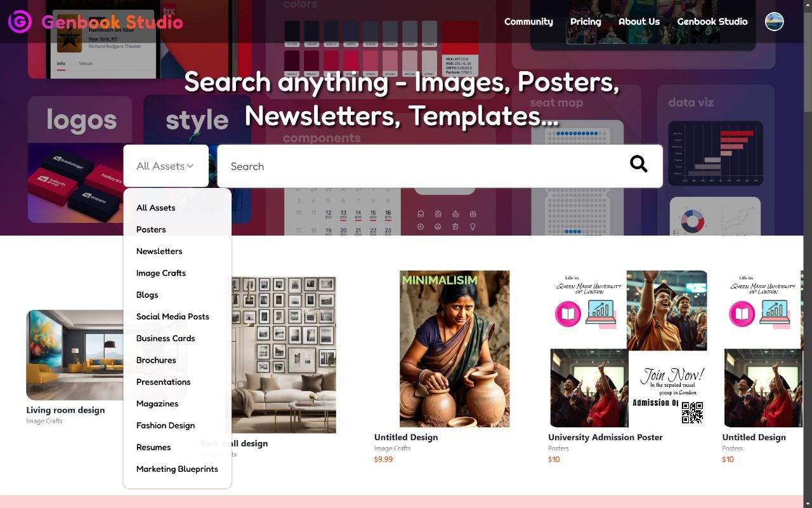View the University Admission Poster

pos(628,349)
